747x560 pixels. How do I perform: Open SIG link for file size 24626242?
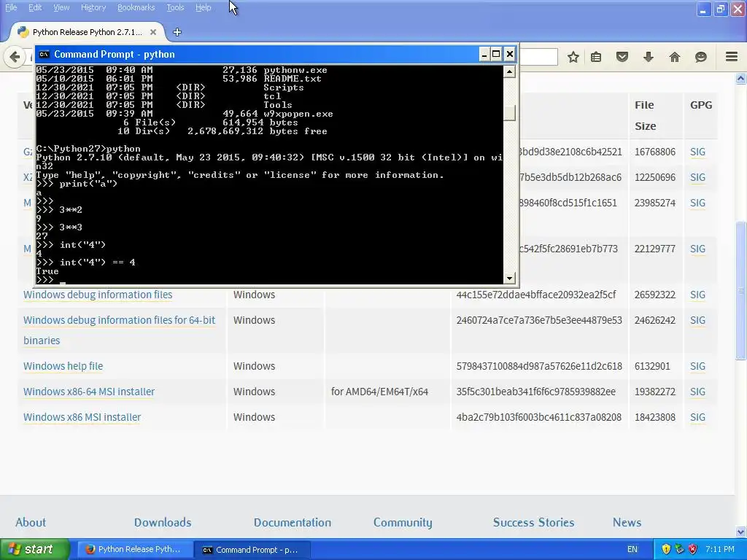[x=697, y=321]
